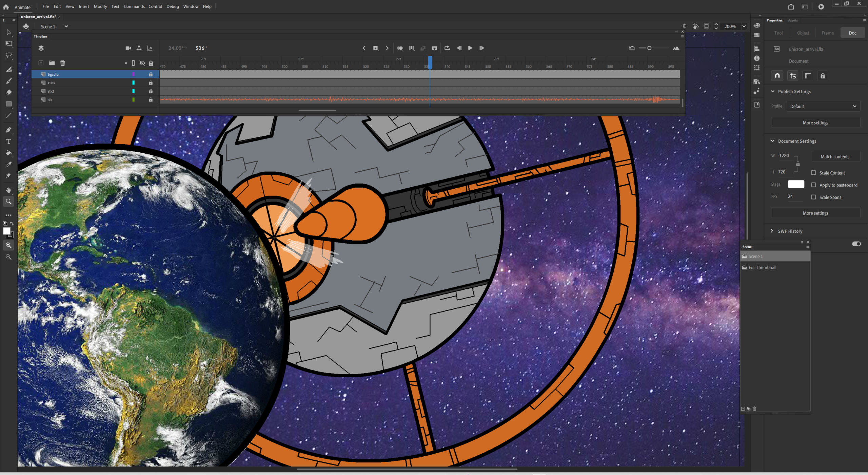This screenshot has width=868, height=475.
Task: Select the Line tool
Action: coord(9,115)
